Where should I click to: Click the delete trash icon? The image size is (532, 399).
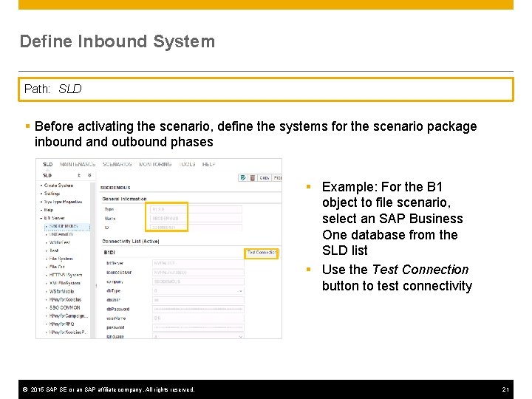coord(253,177)
